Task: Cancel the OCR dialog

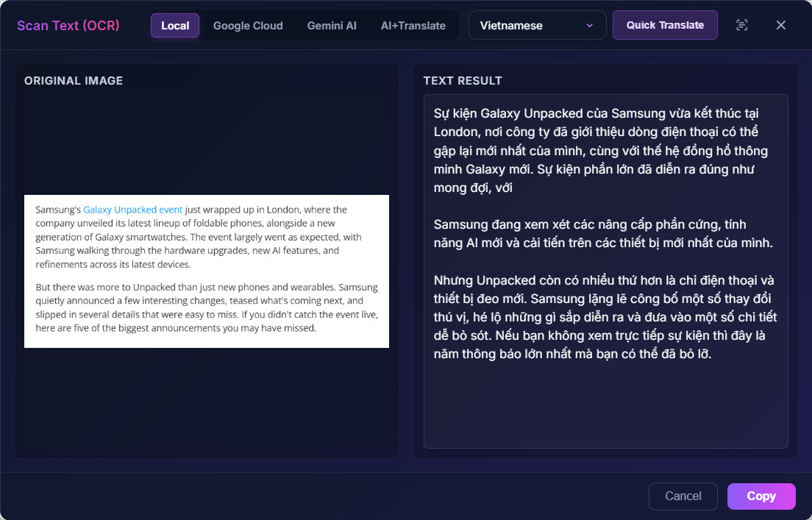Action: pos(683,496)
